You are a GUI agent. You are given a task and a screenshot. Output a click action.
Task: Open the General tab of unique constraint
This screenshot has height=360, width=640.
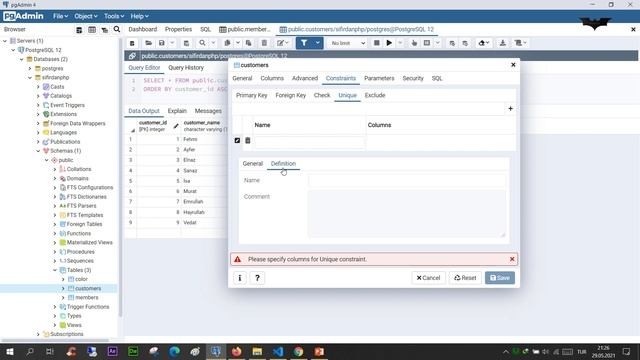252,163
